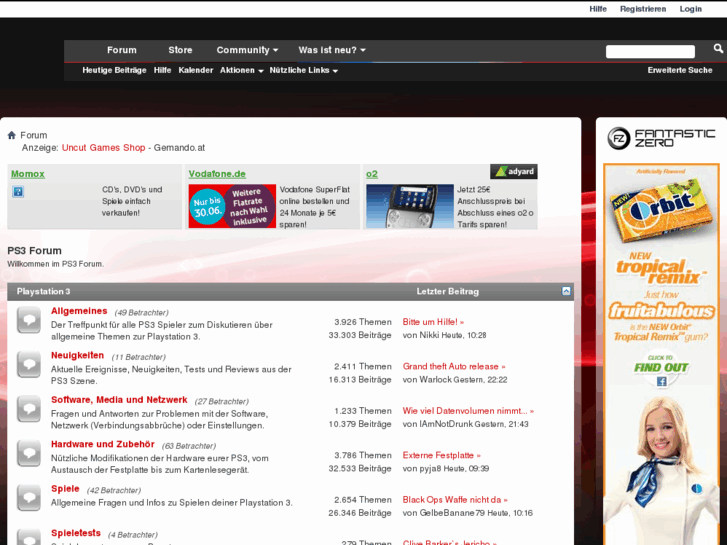Click the Facebook icon in Orbit ad
Image resolution: width=727 pixels, height=545 pixels.
tap(661, 381)
